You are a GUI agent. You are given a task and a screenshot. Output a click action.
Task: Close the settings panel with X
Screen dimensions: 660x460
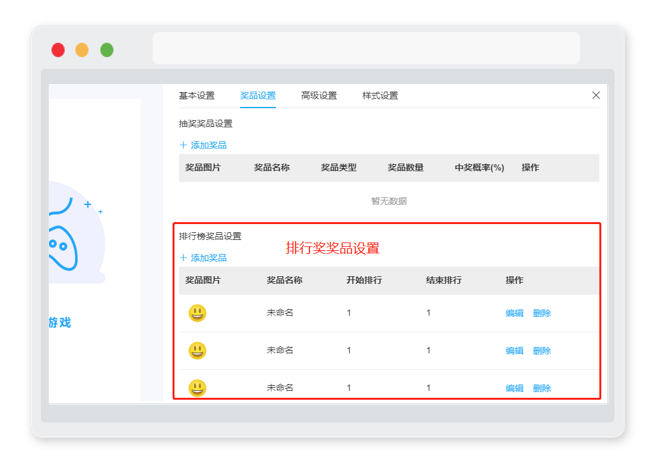click(596, 95)
